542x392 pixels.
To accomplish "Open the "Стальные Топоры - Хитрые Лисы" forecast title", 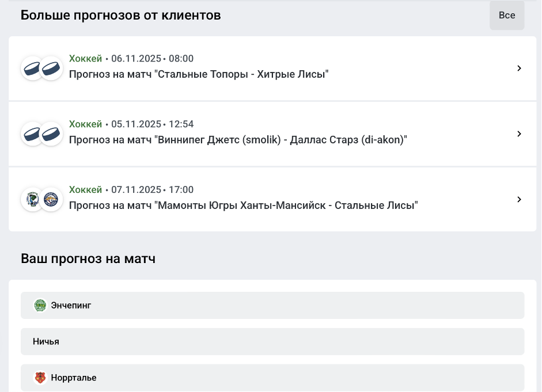I will [x=199, y=74].
